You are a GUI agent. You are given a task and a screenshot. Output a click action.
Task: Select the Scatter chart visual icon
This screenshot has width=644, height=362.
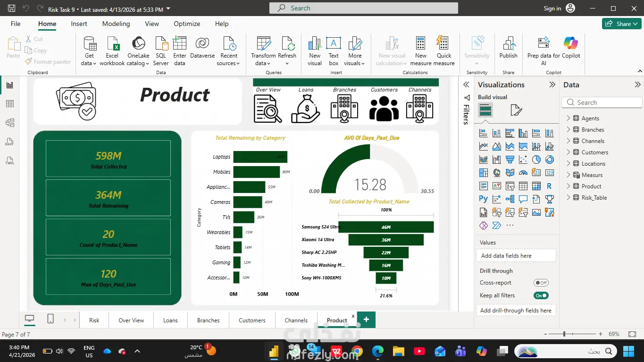click(523, 160)
